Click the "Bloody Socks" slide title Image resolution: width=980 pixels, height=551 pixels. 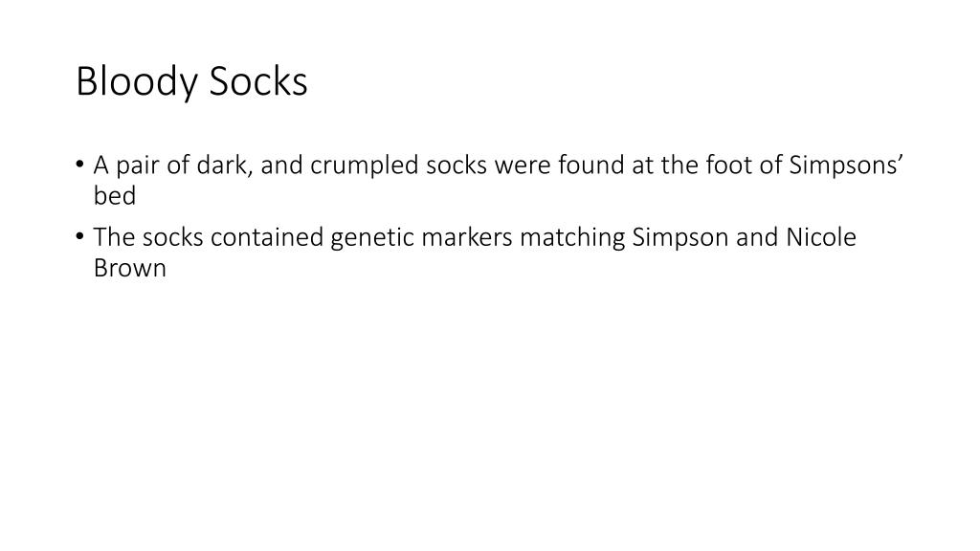(191, 82)
